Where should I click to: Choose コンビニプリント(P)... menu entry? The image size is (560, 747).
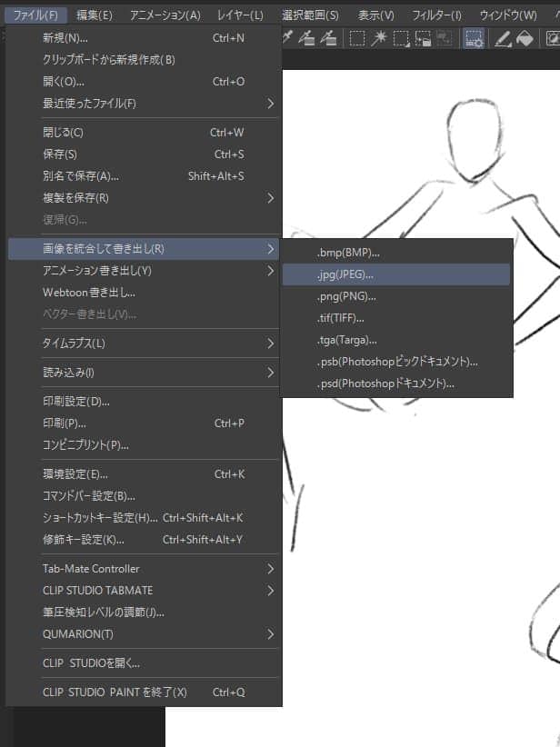144,445
